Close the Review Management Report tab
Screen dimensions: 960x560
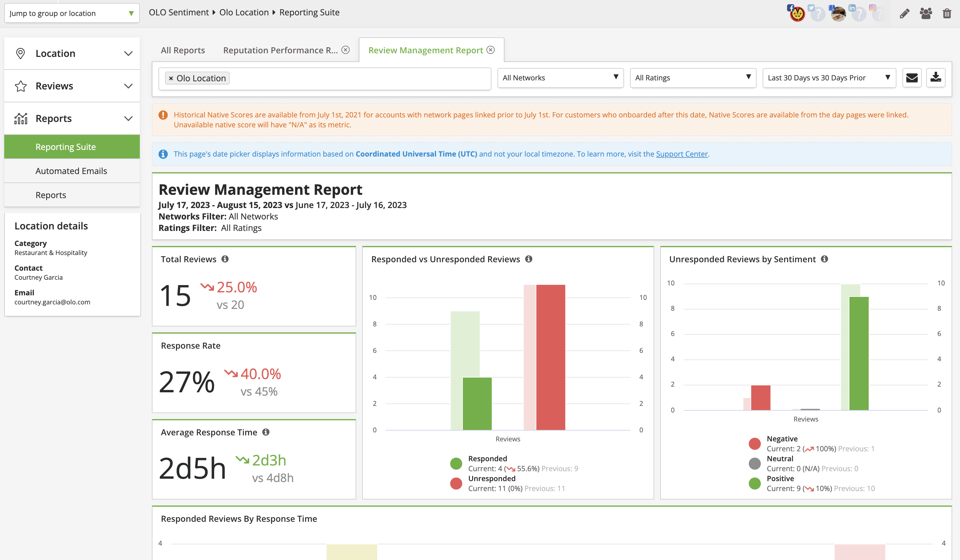click(491, 50)
